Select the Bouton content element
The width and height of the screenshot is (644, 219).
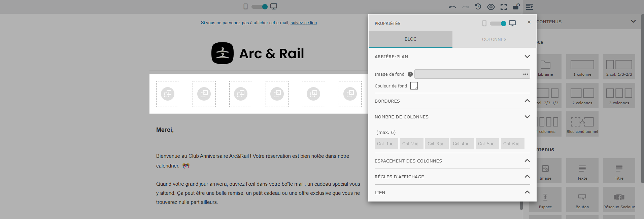(x=582, y=199)
